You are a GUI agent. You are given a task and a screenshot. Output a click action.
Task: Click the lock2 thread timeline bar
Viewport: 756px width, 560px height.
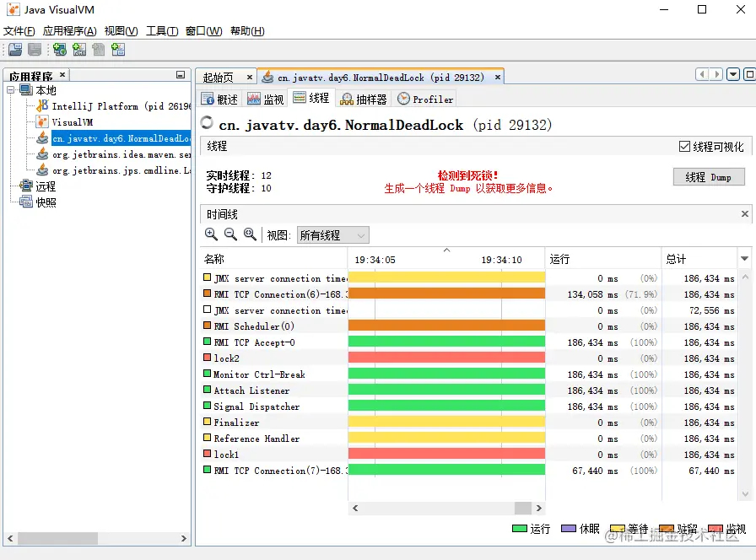coord(446,358)
